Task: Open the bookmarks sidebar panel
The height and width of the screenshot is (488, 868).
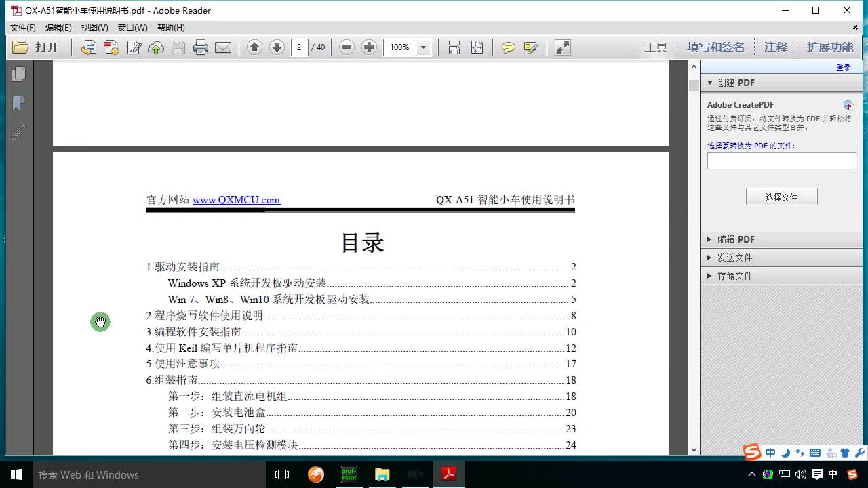Action: (x=18, y=103)
